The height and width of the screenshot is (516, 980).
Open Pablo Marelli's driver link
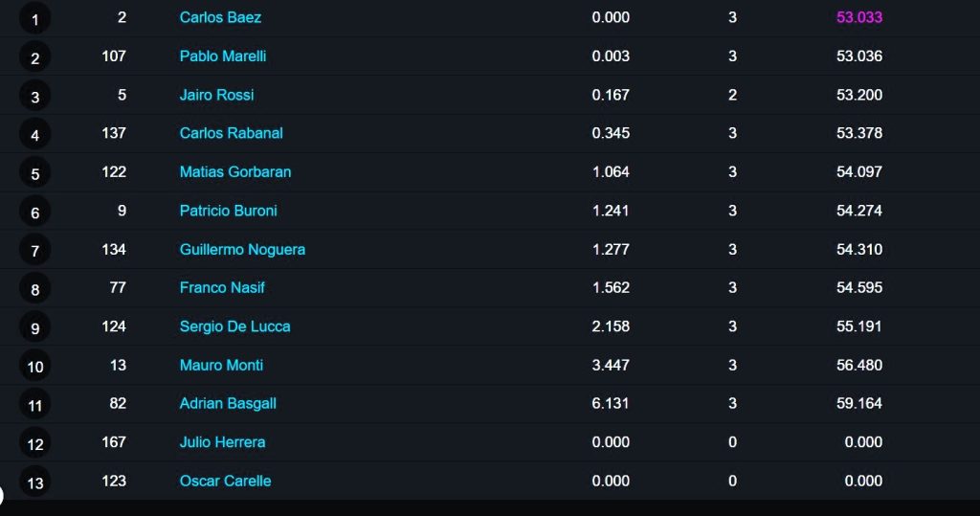pos(222,56)
